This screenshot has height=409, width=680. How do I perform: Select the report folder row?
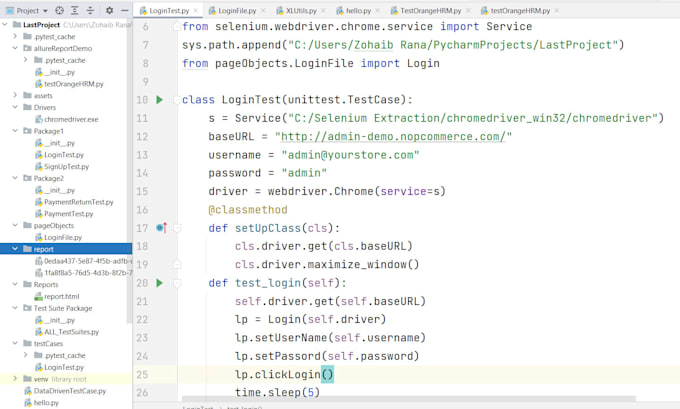(x=66, y=249)
